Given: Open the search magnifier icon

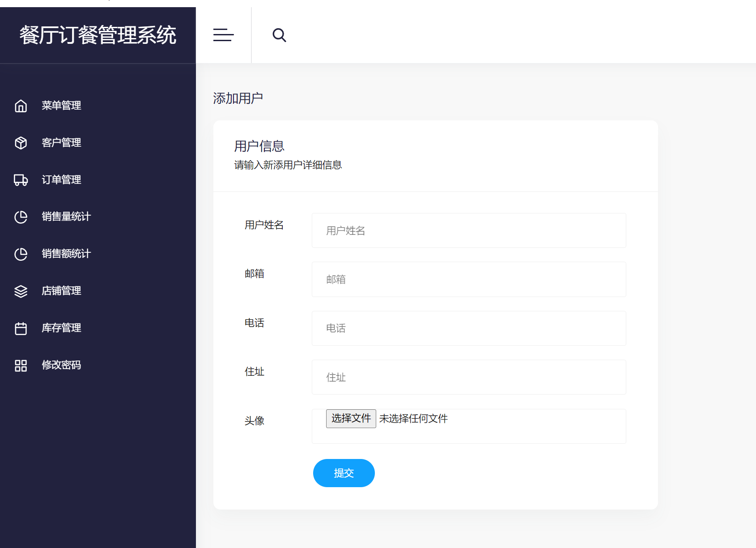Looking at the screenshot, I should [279, 35].
